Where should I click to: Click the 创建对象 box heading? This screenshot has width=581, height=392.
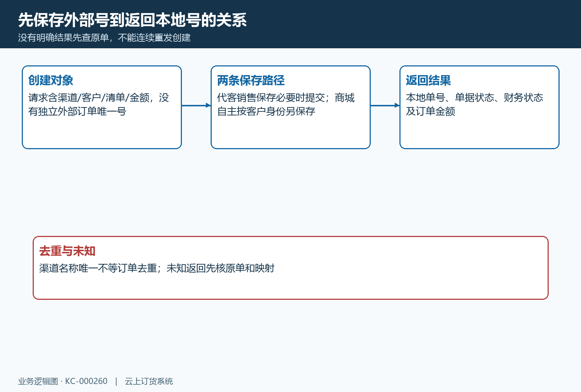tap(51, 80)
